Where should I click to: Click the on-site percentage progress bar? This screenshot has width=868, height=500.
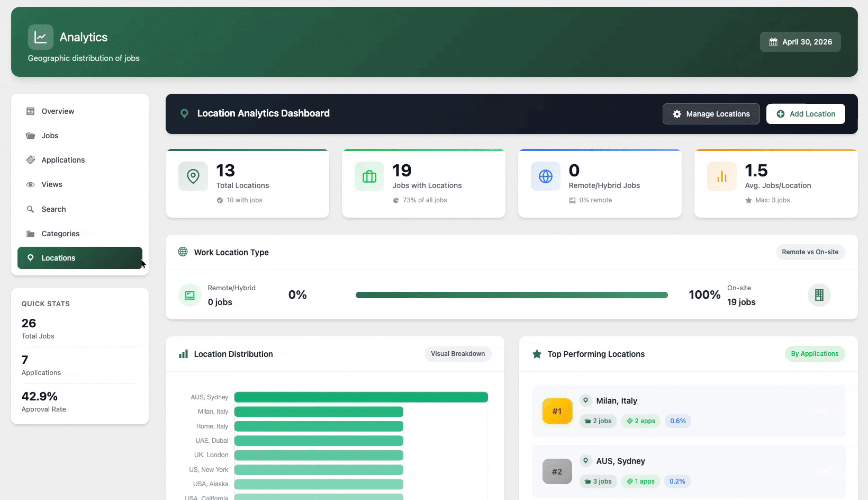point(511,295)
